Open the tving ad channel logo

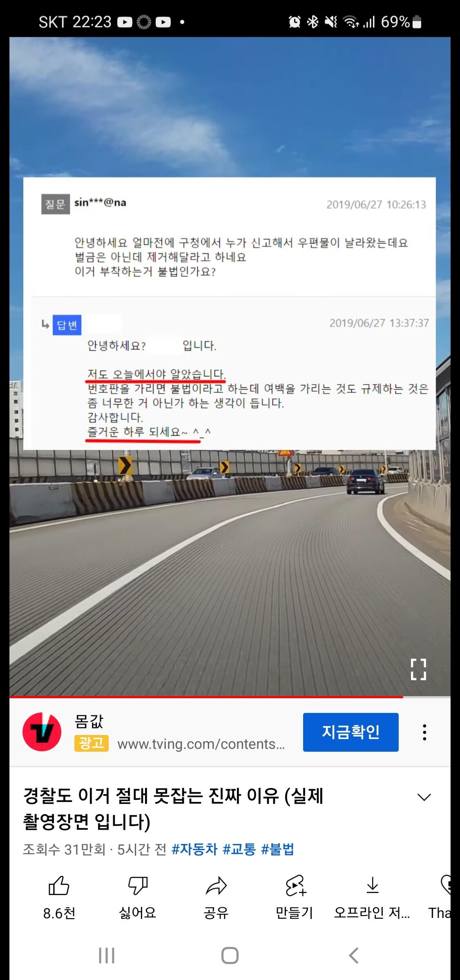42,732
